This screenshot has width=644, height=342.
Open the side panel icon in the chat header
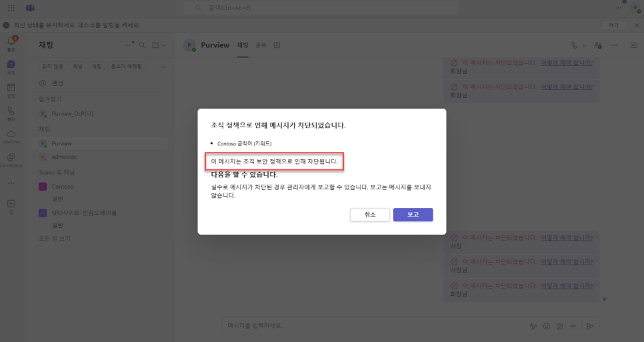634,45
